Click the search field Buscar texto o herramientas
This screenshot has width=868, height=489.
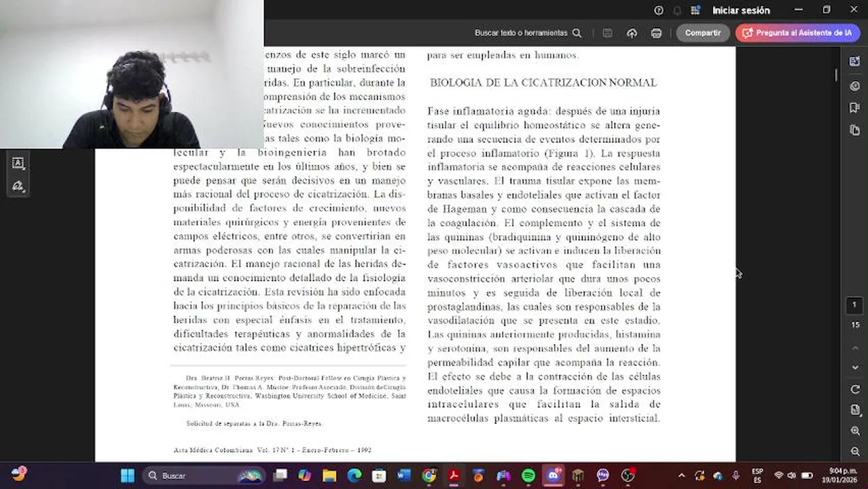528,33
